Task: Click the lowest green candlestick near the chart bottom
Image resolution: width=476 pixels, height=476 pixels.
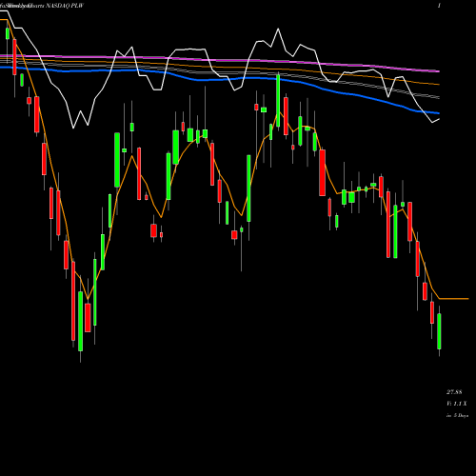Action: 81,321
